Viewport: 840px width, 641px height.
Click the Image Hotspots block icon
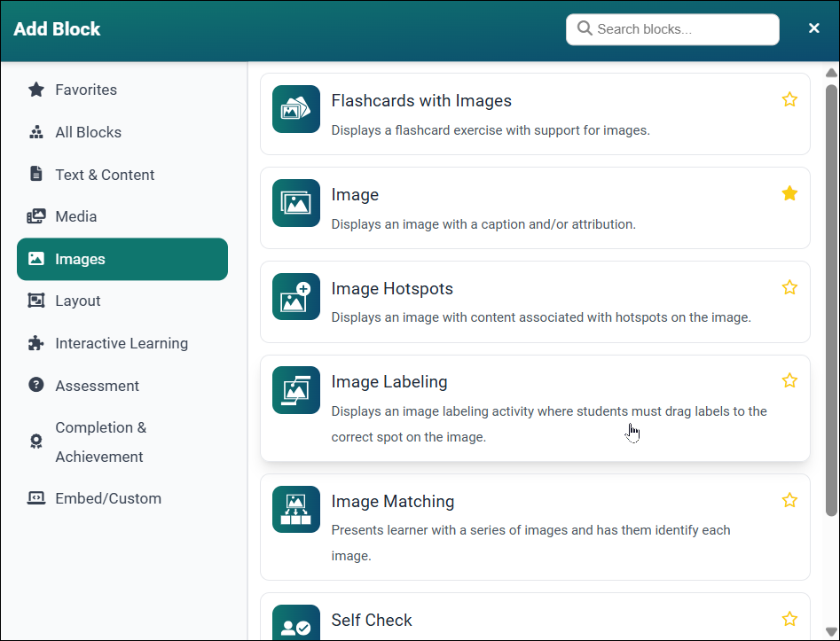(295, 296)
